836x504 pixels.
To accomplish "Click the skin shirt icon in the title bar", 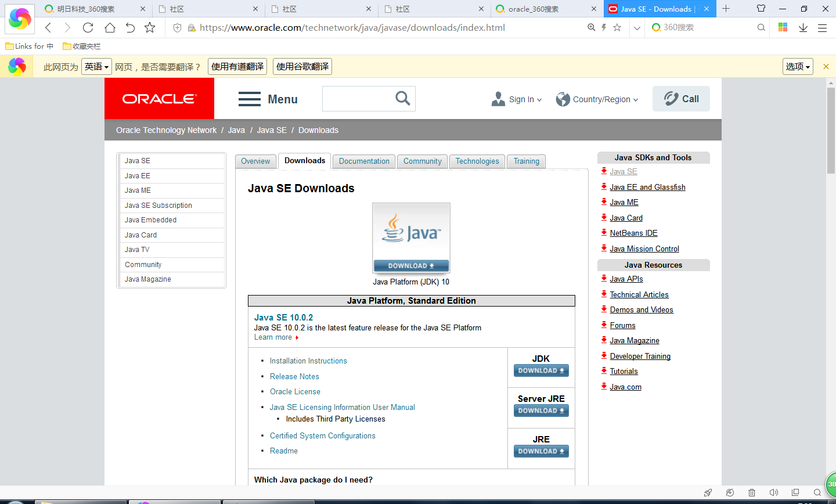I will pyautogui.click(x=761, y=9).
